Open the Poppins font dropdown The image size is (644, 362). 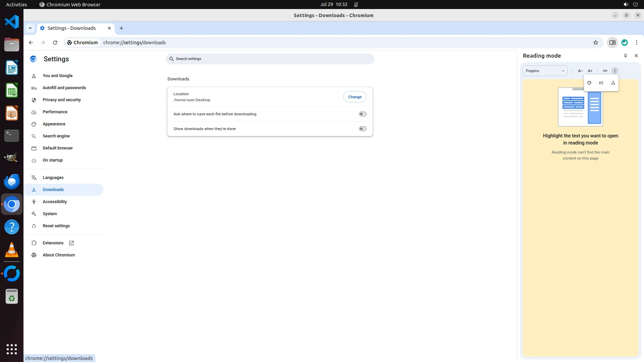click(545, 71)
